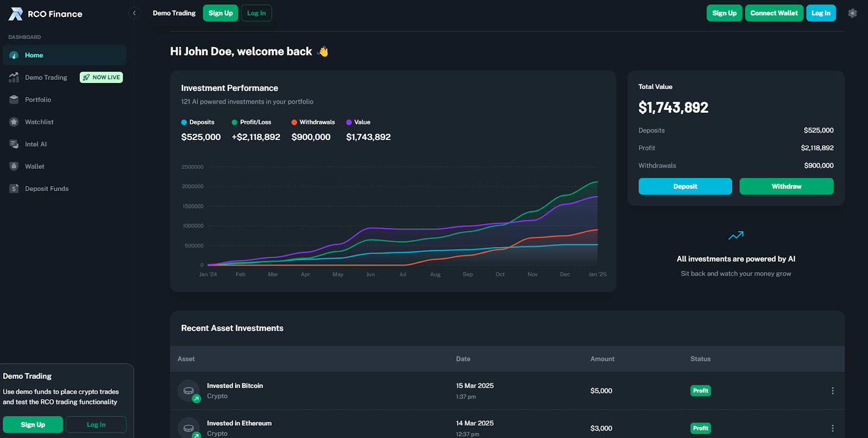868x438 pixels.
Task: Open options menu for Bitcoin investment row
Action: click(832, 391)
